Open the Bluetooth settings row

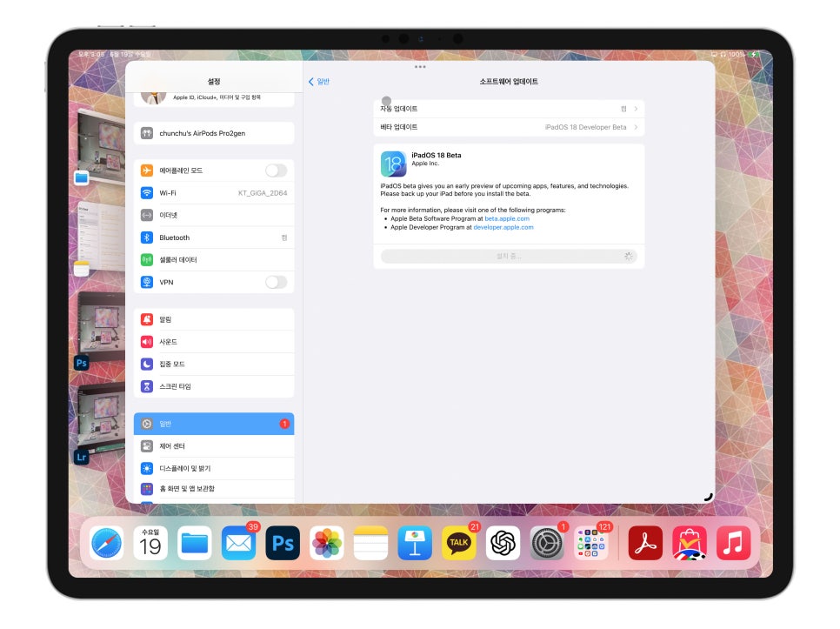[214, 238]
